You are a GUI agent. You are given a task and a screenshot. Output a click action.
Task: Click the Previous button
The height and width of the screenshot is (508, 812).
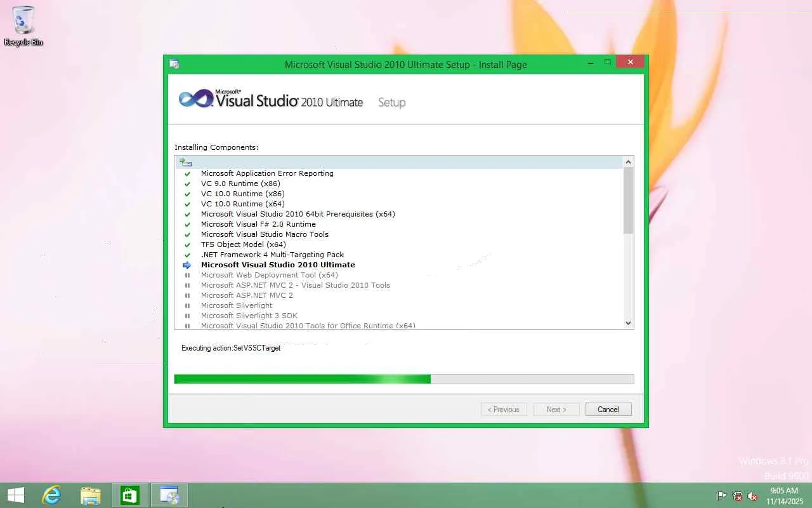(504, 410)
